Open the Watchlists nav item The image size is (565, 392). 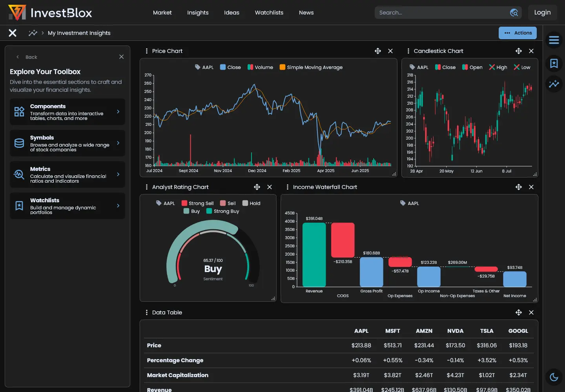tap(269, 13)
